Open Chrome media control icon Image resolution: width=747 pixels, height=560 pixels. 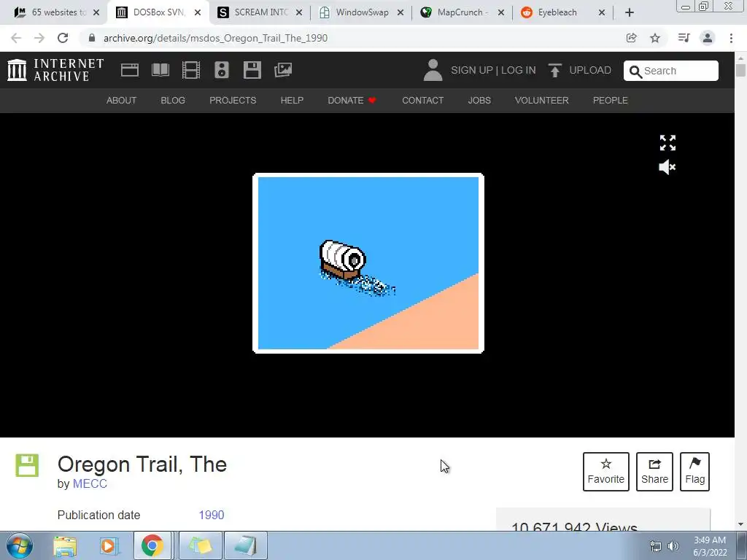click(x=684, y=38)
